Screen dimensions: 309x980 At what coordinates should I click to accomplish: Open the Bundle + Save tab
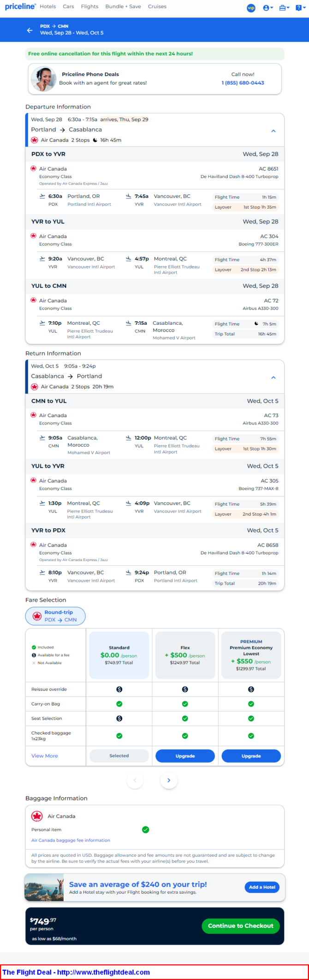tap(123, 6)
